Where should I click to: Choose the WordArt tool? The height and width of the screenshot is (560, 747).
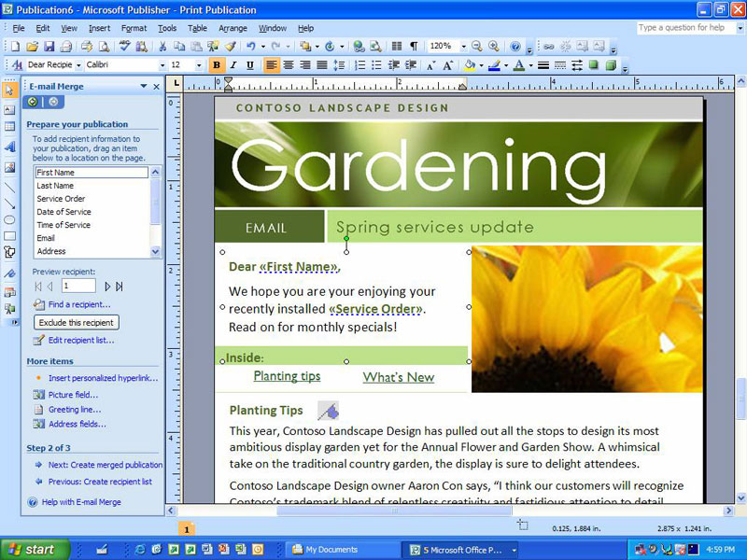coord(9,147)
